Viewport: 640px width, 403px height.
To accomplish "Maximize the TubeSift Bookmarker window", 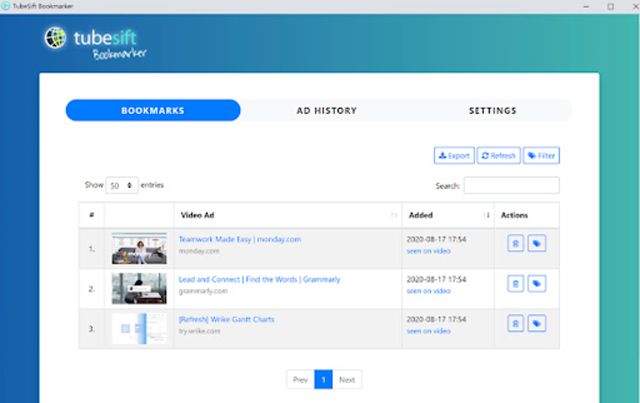I will (611, 7).
